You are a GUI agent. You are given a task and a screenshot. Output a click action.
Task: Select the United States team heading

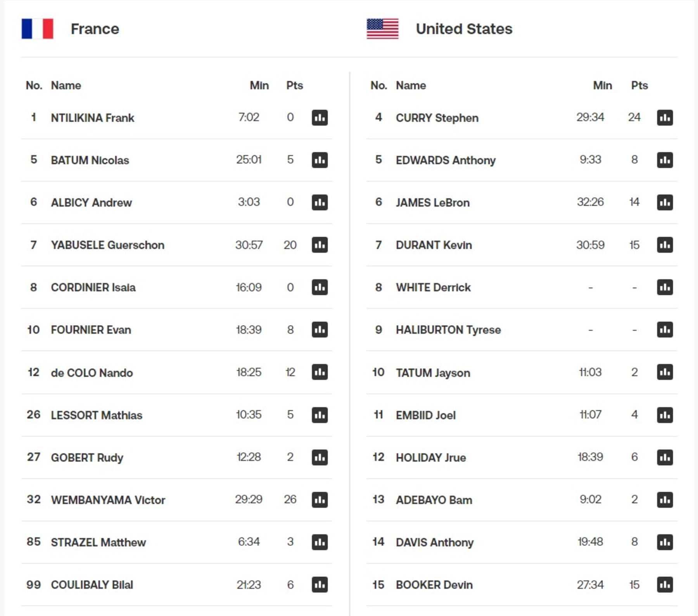(x=464, y=29)
